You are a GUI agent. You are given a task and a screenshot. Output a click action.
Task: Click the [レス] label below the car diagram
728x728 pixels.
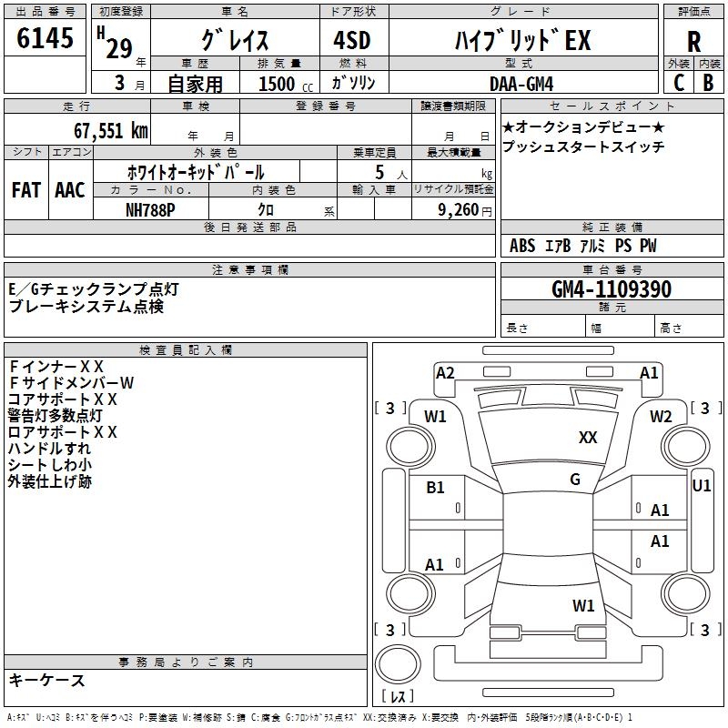point(398,697)
